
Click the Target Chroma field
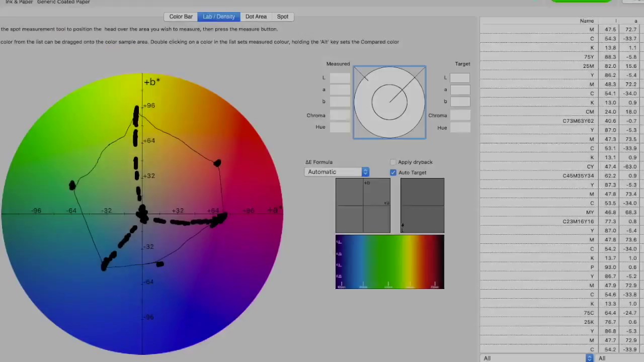(460, 116)
